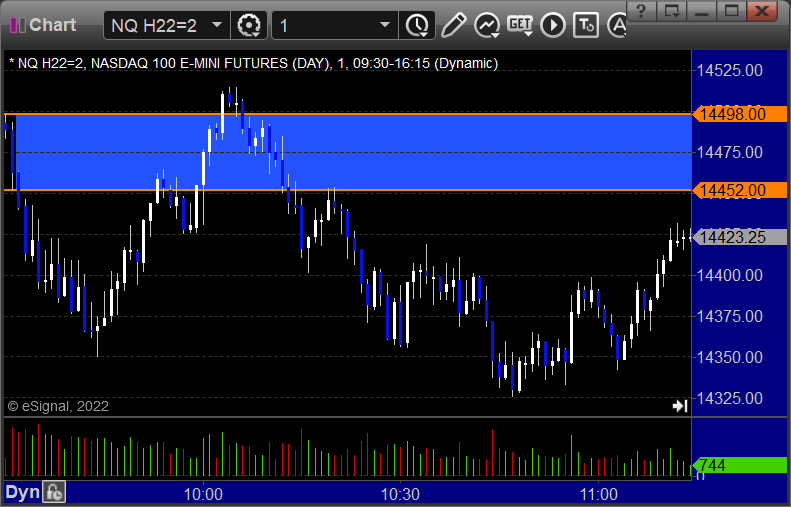791x507 pixels.
Task: Click the Dyn time template button
Action: tap(23, 492)
